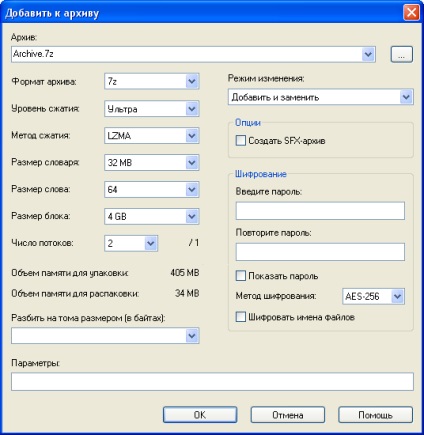Open the browse button next to Archive.7z

pos(402,54)
